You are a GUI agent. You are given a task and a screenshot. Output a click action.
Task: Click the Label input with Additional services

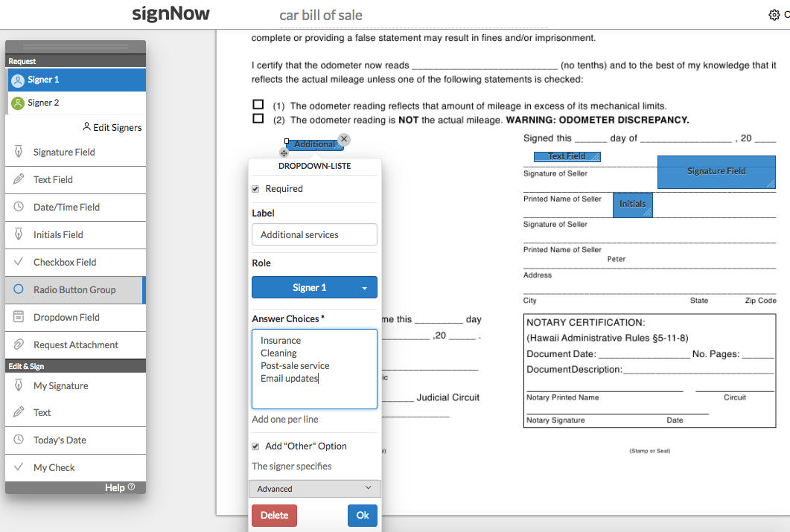(x=314, y=234)
